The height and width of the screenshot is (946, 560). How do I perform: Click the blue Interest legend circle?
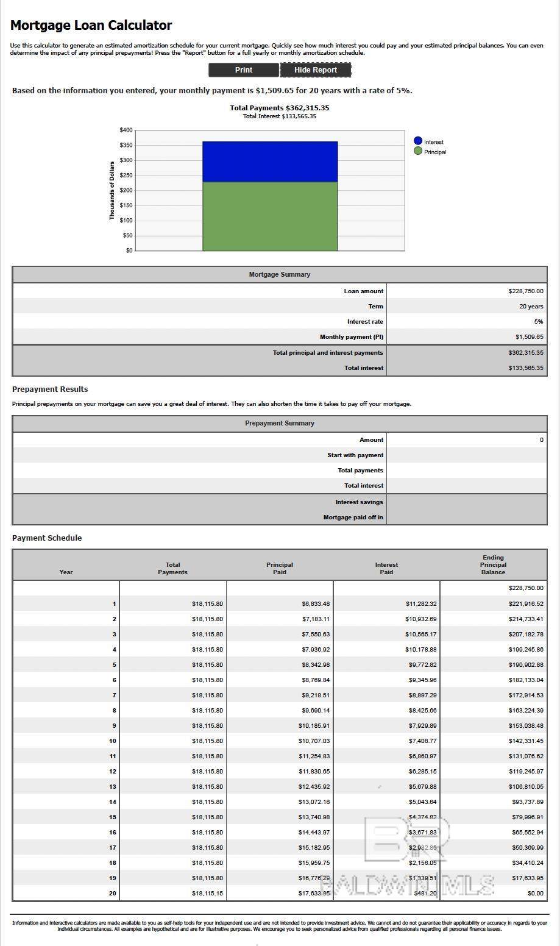pyautogui.click(x=418, y=141)
